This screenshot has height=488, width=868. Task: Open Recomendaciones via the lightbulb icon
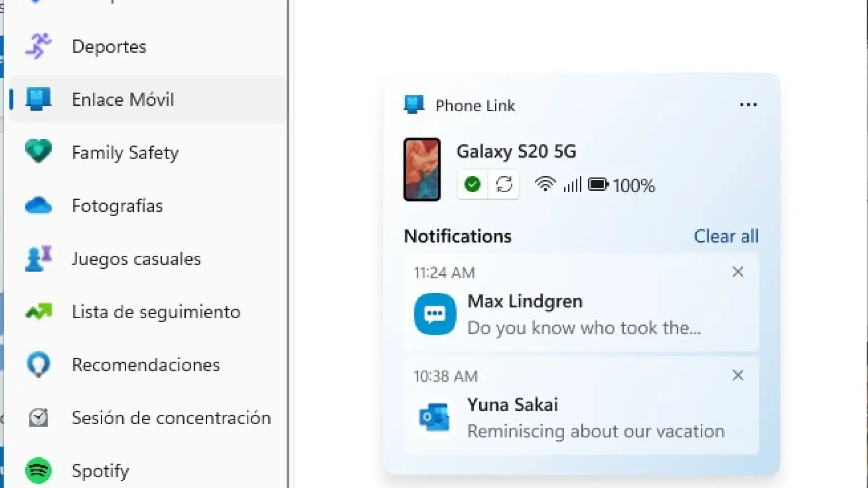click(x=39, y=364)
